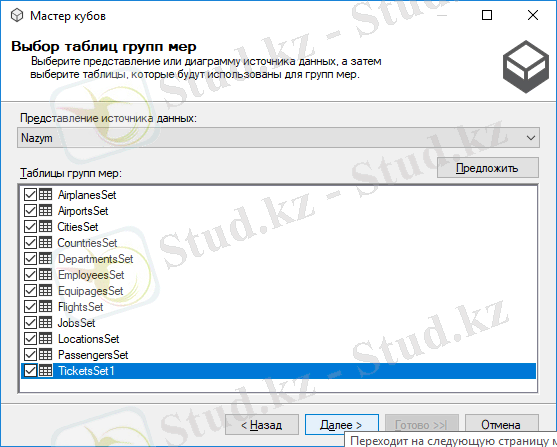The image size is (557, 447).
Task: Return to the previous step with Назад
Action: pos(262,425)
